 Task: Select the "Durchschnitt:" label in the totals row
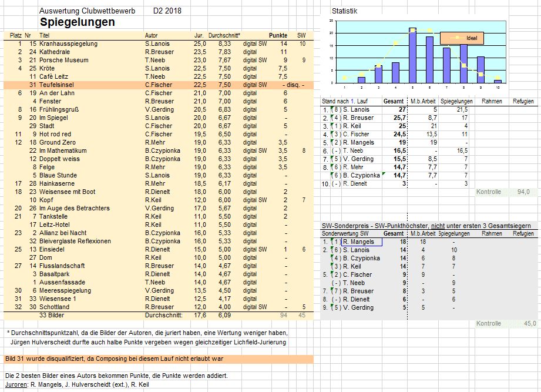click(x=164, y=316)
